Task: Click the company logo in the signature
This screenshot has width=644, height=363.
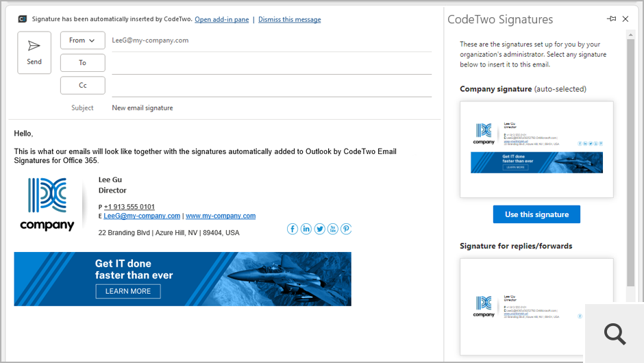Action: point(47,204)
